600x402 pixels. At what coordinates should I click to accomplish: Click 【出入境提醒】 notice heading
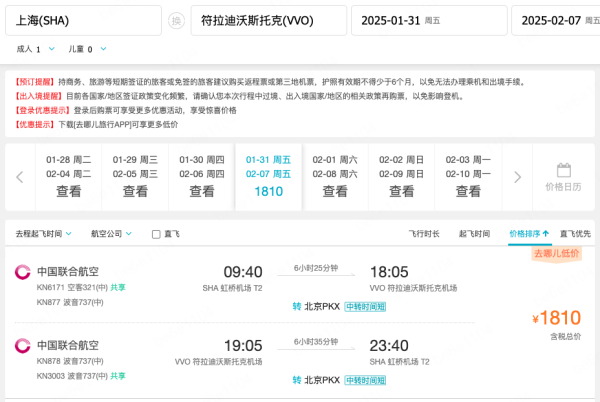[38, 96]
